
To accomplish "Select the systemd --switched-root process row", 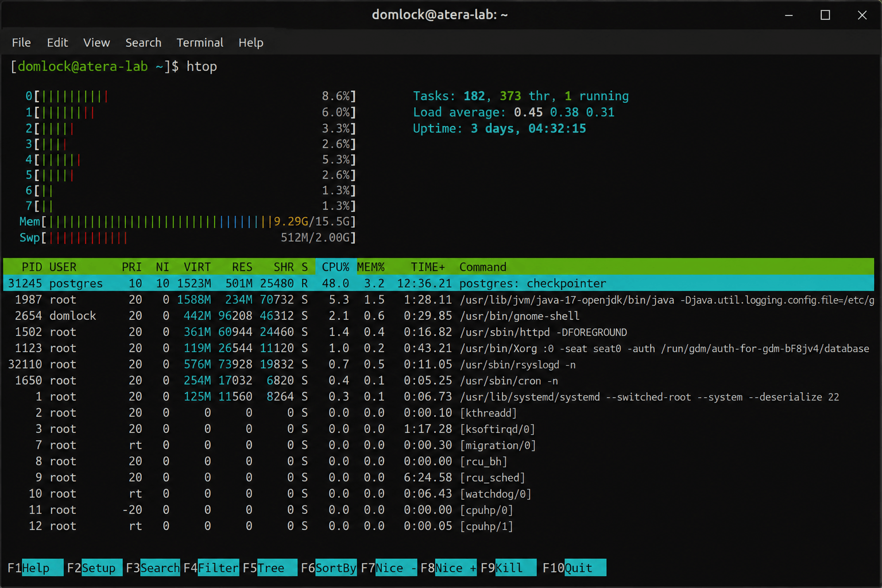I will pos(439,397).
